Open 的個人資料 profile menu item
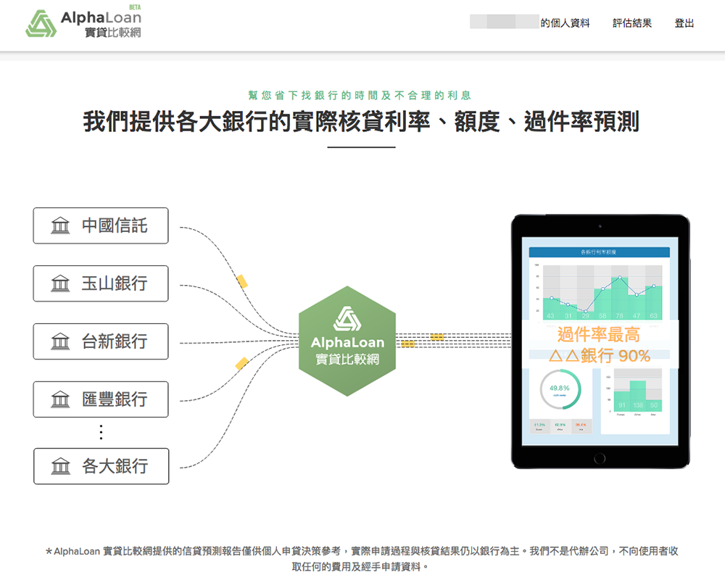Viewport: 725px width, 588px height. point(565,23)
